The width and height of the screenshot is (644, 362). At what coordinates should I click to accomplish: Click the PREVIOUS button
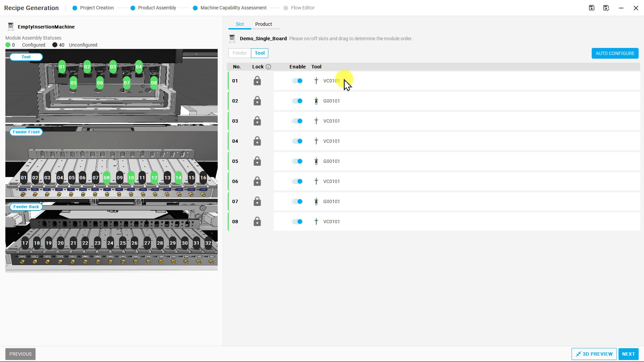pyautogui.click(x=20, y=354)
